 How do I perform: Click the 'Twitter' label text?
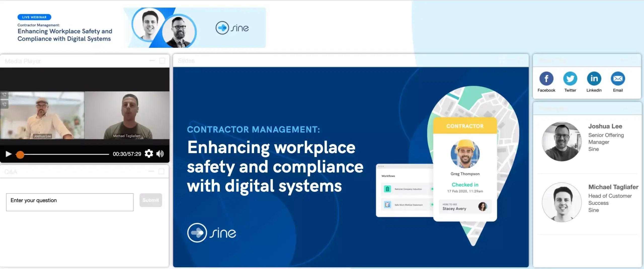[x=570, y=90]
